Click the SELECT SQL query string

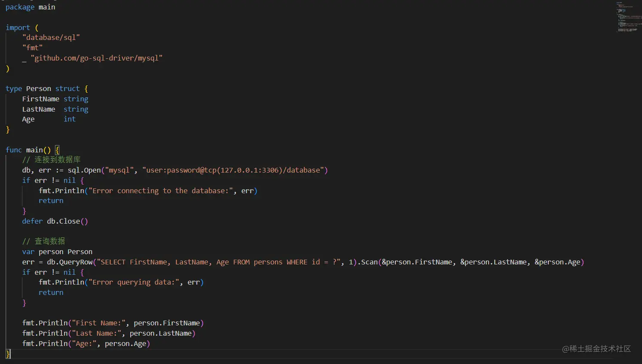[219, 262]
